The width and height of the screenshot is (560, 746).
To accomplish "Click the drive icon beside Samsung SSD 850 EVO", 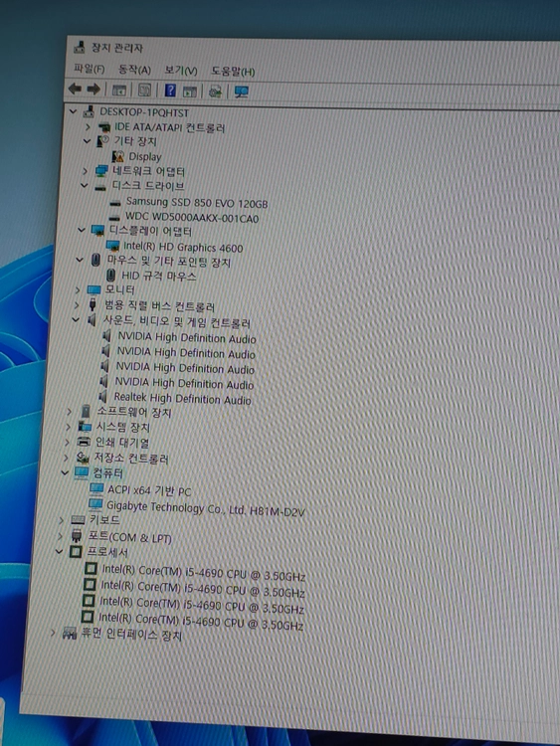I will pos(114,203).
